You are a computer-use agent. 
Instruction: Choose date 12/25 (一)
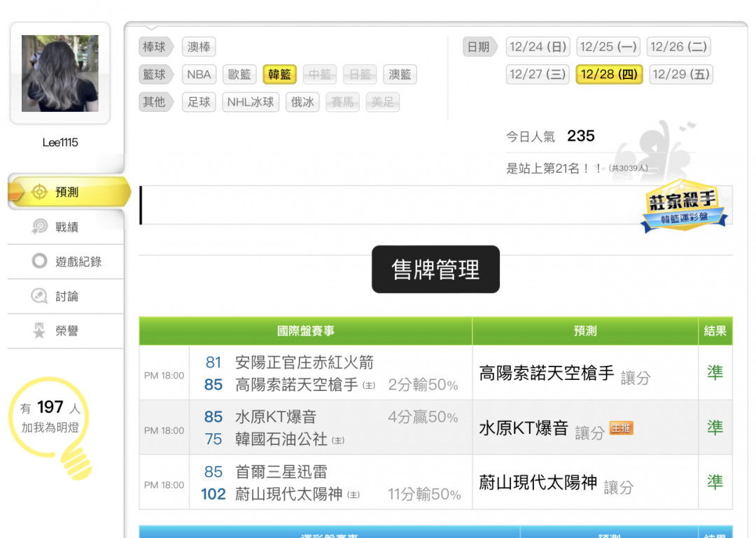pos(608,47)
